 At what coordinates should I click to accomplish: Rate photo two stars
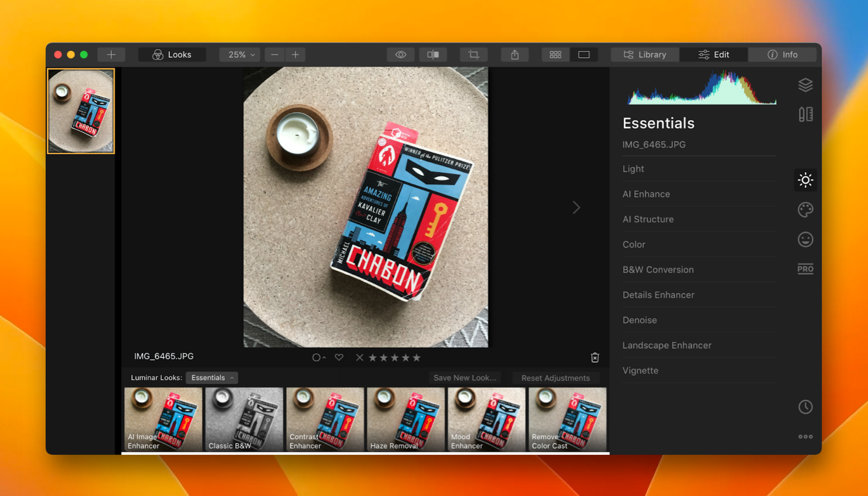[x=384, y=358]
